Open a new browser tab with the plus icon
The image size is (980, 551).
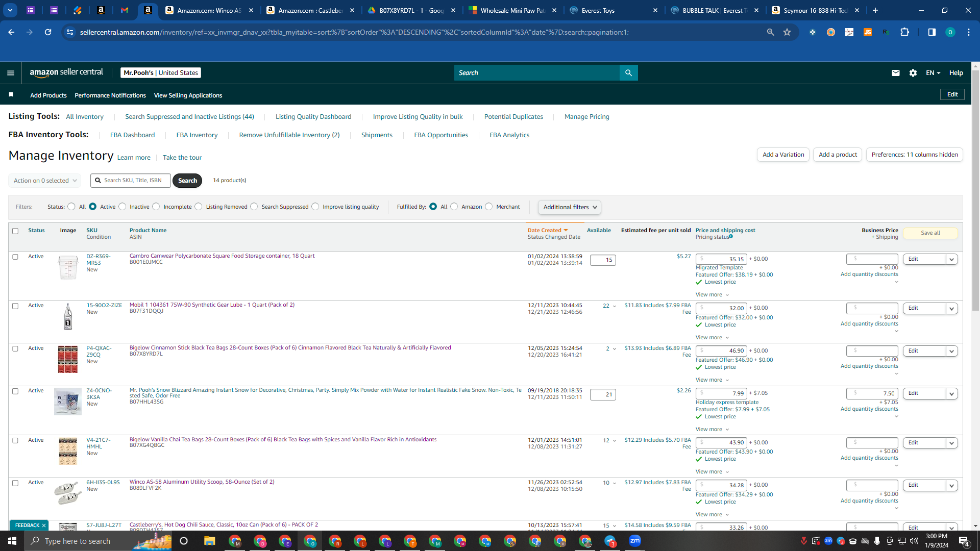point(875,10)
